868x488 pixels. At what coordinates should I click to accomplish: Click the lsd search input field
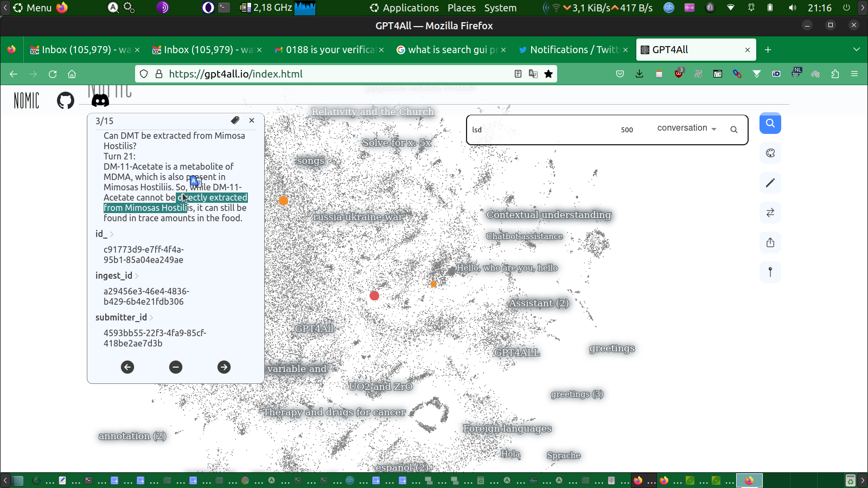pyautogui.click(x=542, y=130)
